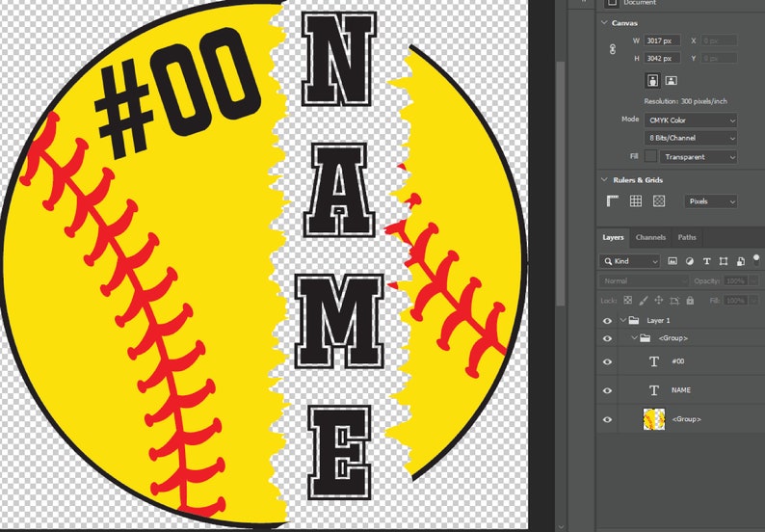This screenshot has width=765, height=532.
Task: Lock artboard nesting icon
Action: point(674,300)
